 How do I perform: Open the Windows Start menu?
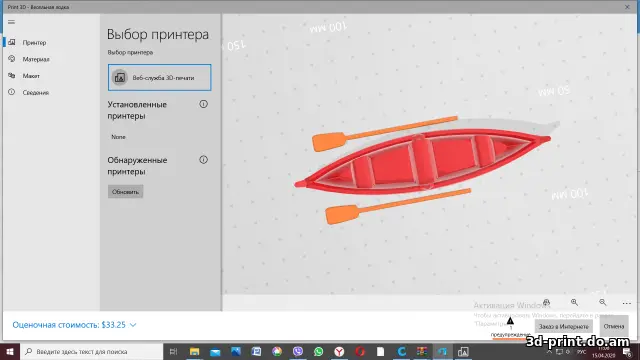click(x=10, y=351)
